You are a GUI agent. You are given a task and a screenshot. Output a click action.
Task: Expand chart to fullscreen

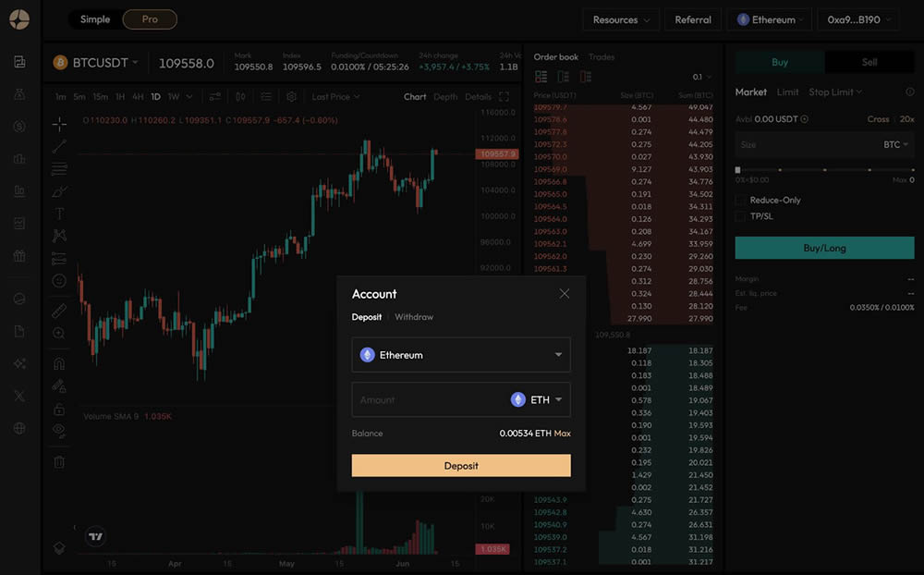point(504,96)
